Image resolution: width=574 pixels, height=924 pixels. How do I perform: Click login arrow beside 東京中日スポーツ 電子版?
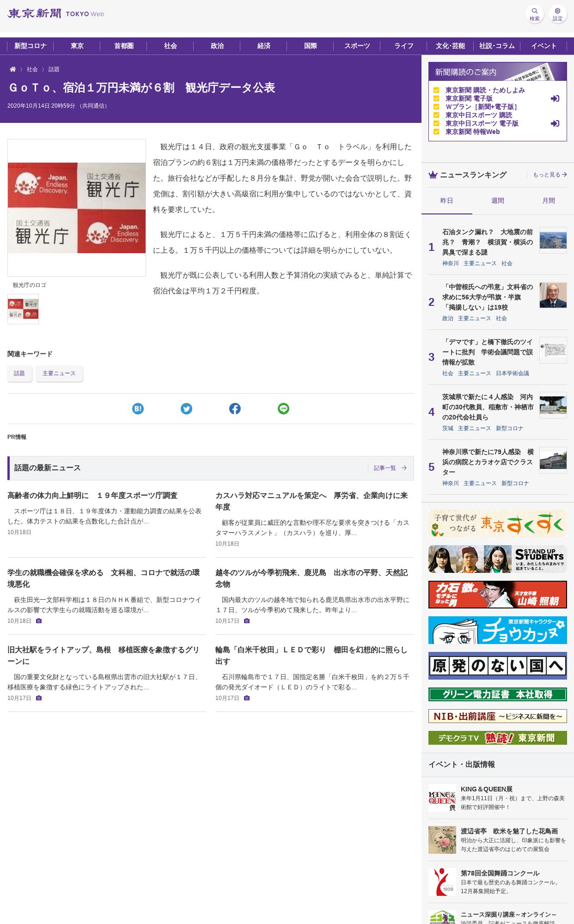coord(555,123)
